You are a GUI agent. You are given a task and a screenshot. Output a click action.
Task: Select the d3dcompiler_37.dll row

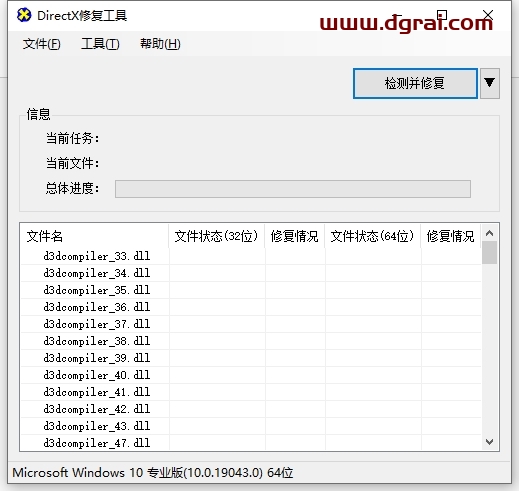tap(251, 324)
